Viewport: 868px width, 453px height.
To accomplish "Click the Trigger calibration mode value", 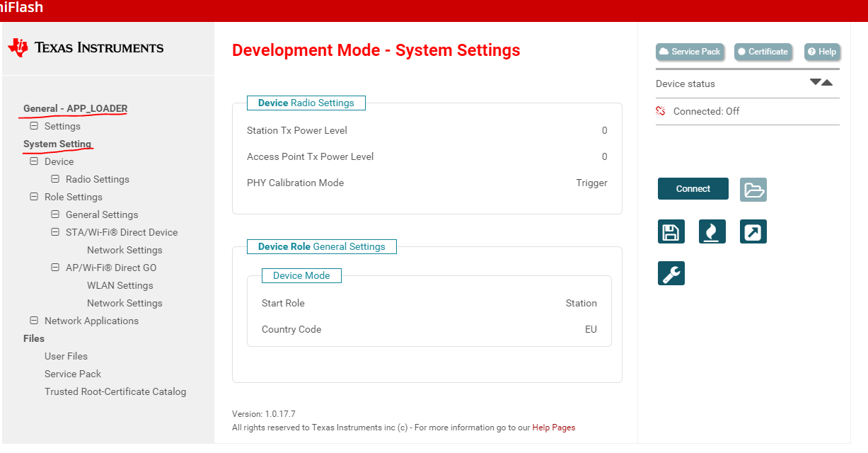I will pyautogui.click(x=592, y=183).
